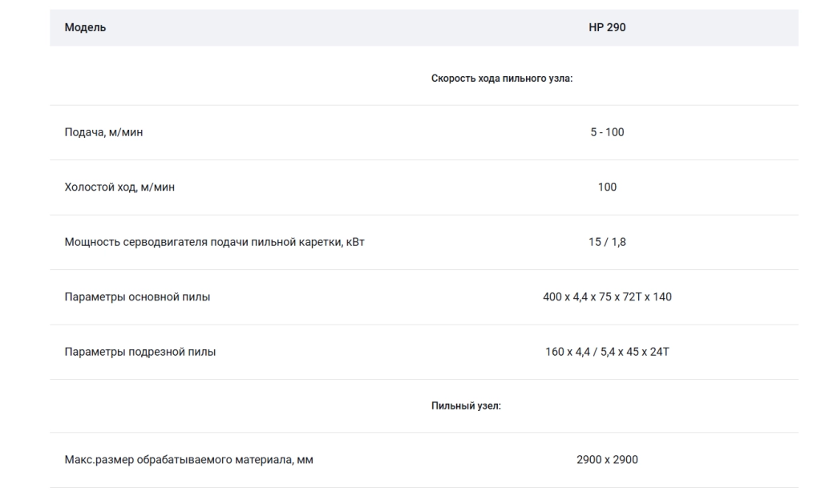Viewport: 821px width, 504px height.
Task: Select the "Подача, м/мин" row label
Action: point(103,132)
